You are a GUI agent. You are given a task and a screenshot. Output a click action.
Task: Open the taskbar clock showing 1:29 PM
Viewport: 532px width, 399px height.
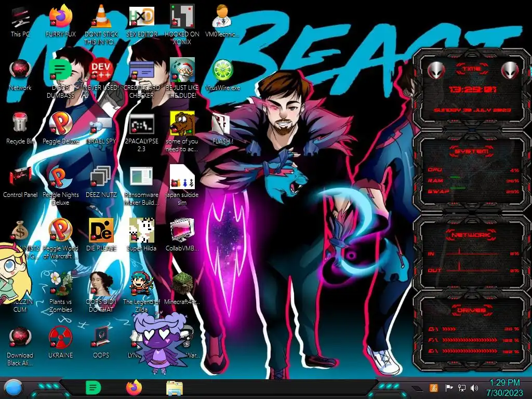[505, 388]
